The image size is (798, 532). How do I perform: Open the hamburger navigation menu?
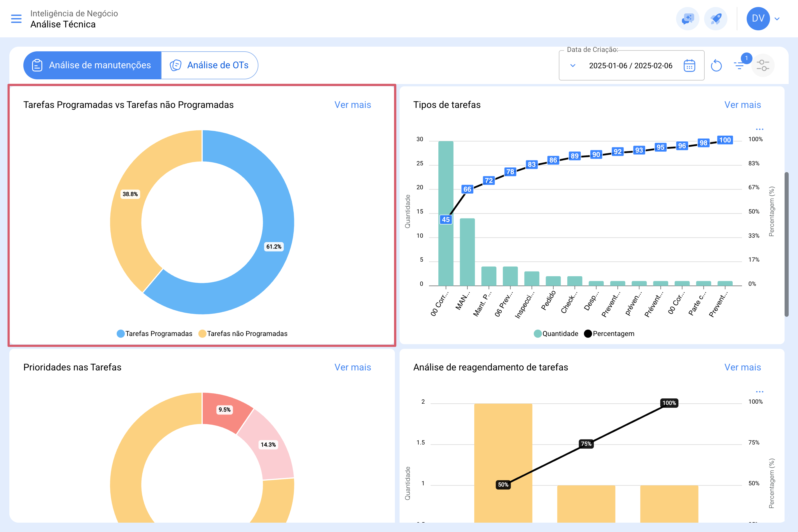[x=16, y=19]
